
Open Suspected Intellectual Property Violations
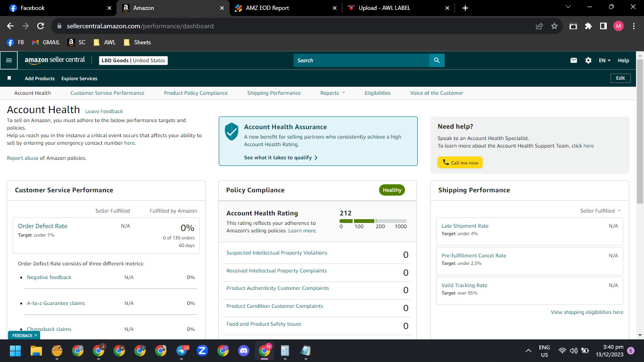coord(277,253)
